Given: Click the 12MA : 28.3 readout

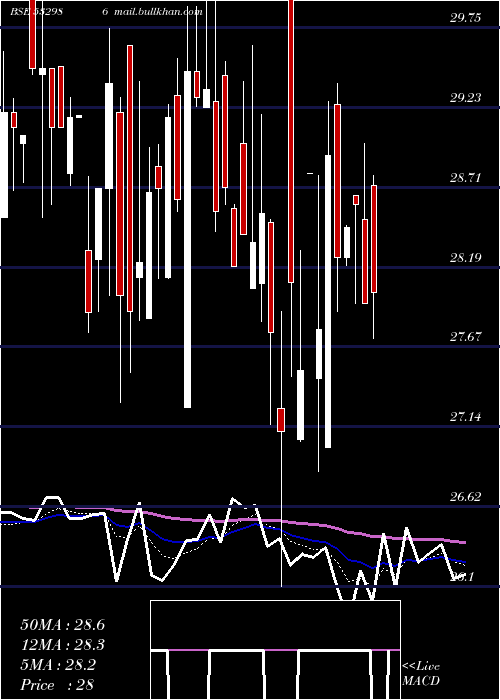Looking at the screenshot, I should [62, 645].
